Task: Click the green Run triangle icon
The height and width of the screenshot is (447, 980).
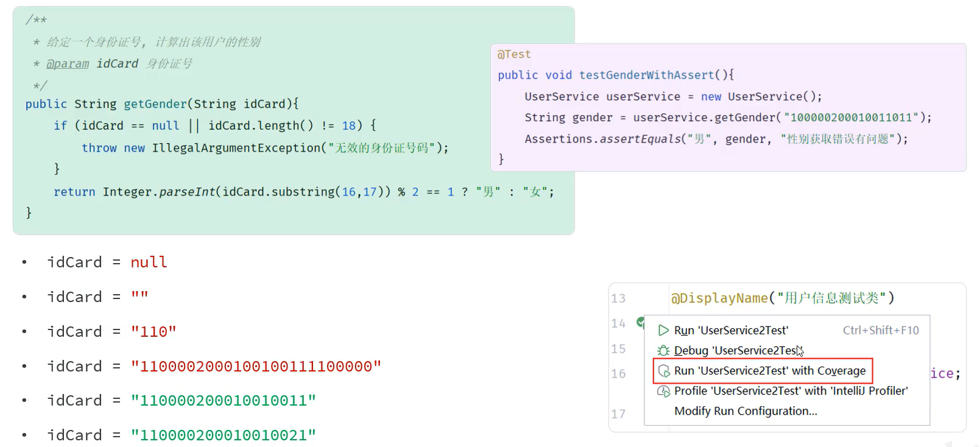Action: (663, 331)
